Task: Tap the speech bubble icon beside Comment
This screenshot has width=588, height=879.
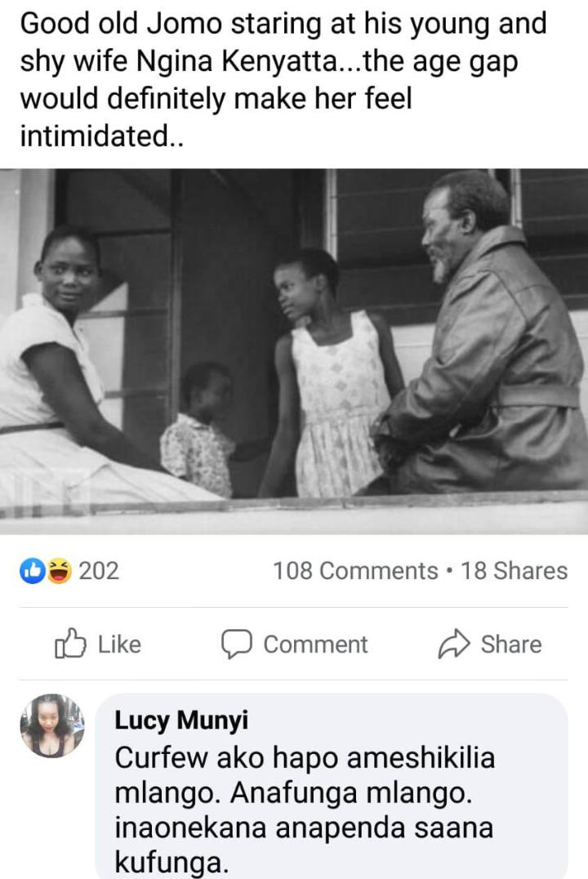Action: click(237, 644)
